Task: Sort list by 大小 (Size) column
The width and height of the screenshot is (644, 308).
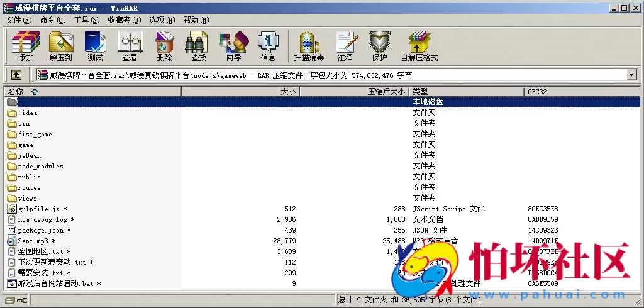Action: coord(288,92)
